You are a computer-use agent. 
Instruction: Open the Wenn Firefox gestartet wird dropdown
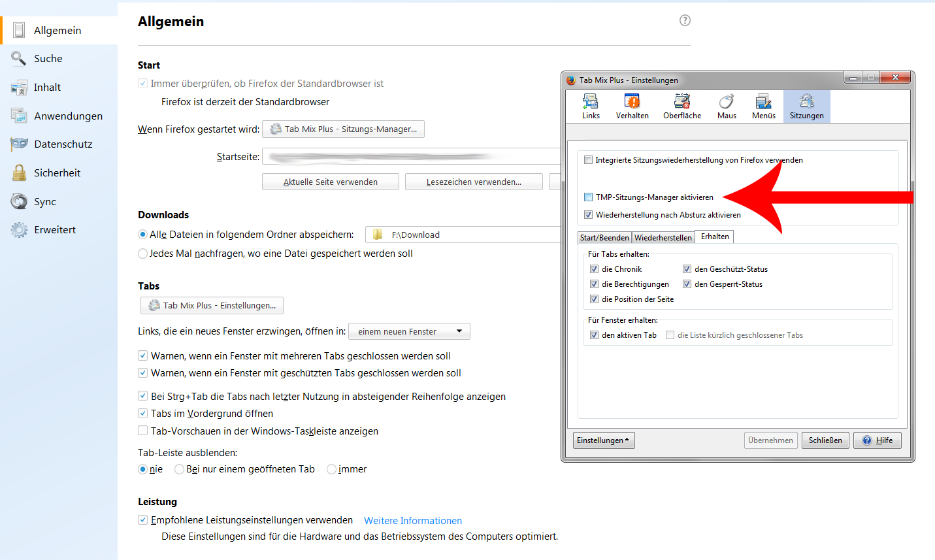[x=343, y=129]
